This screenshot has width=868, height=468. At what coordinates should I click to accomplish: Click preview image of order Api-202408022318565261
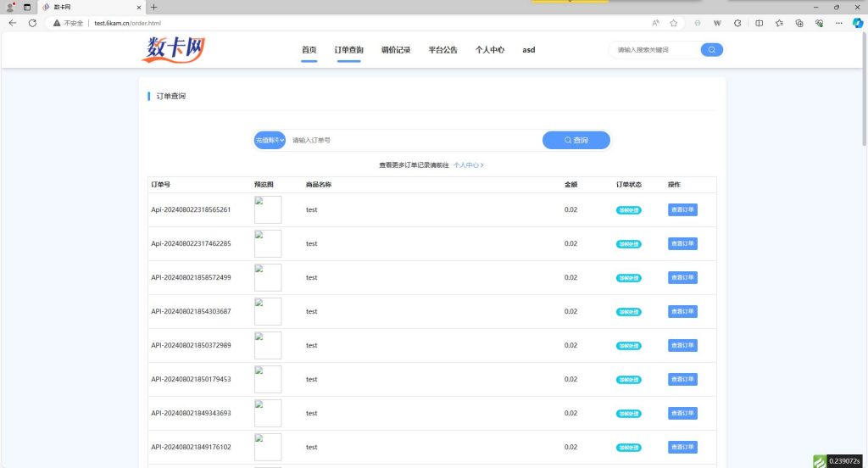[x=268, y=210]
